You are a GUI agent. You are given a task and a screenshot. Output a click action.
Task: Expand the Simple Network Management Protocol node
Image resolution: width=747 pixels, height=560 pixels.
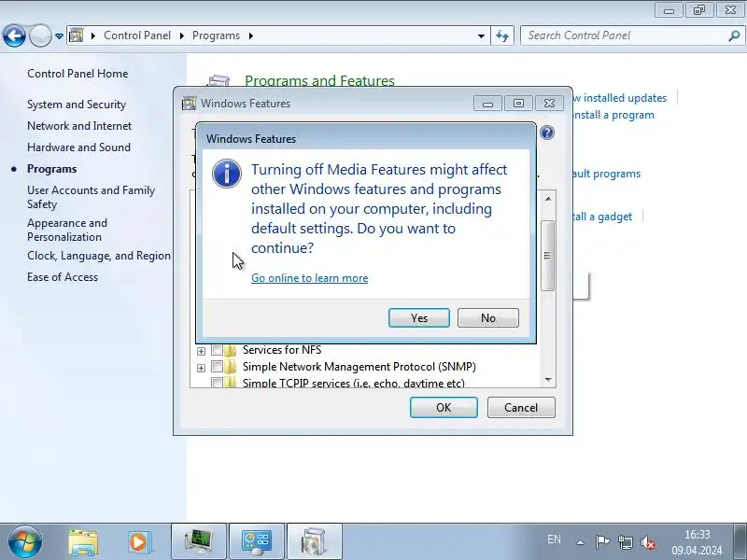coord(201,368)
